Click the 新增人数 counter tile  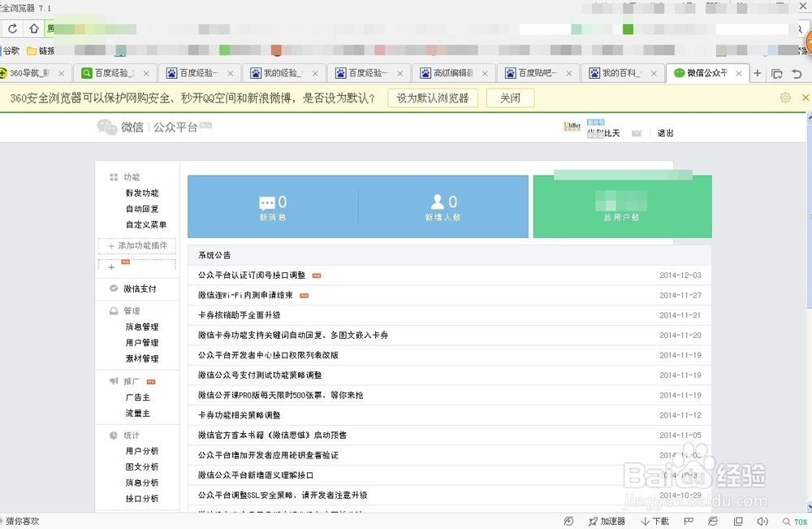(x=443, y=206)
